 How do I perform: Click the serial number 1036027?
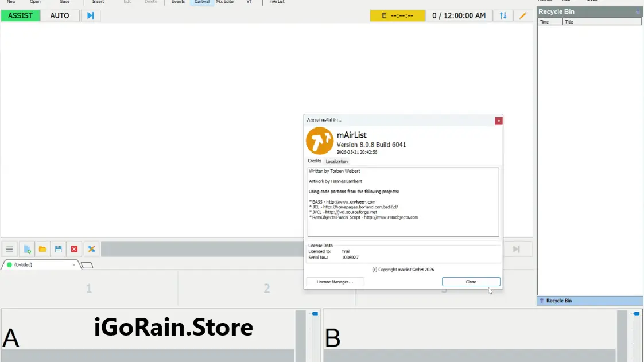coord(350,258)
